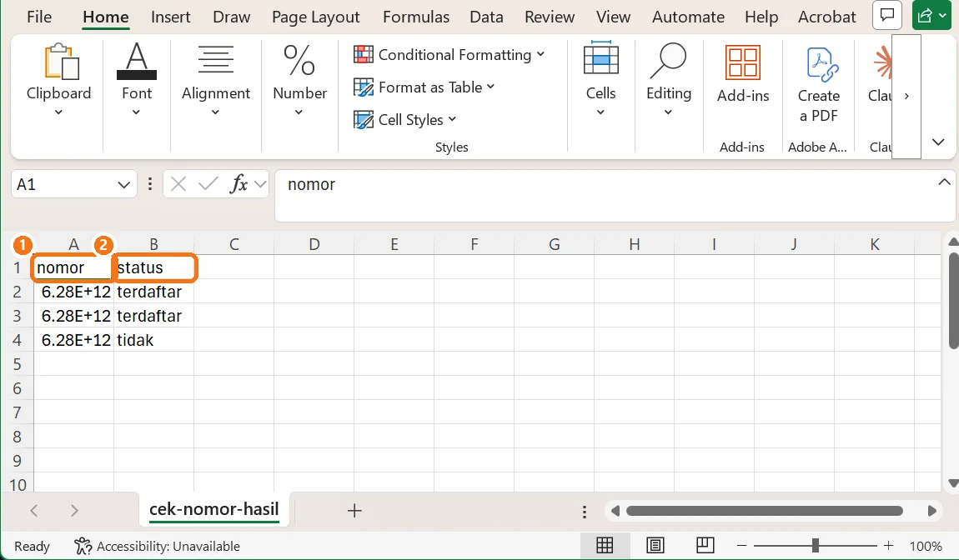Select column E header

pos(394,244)
